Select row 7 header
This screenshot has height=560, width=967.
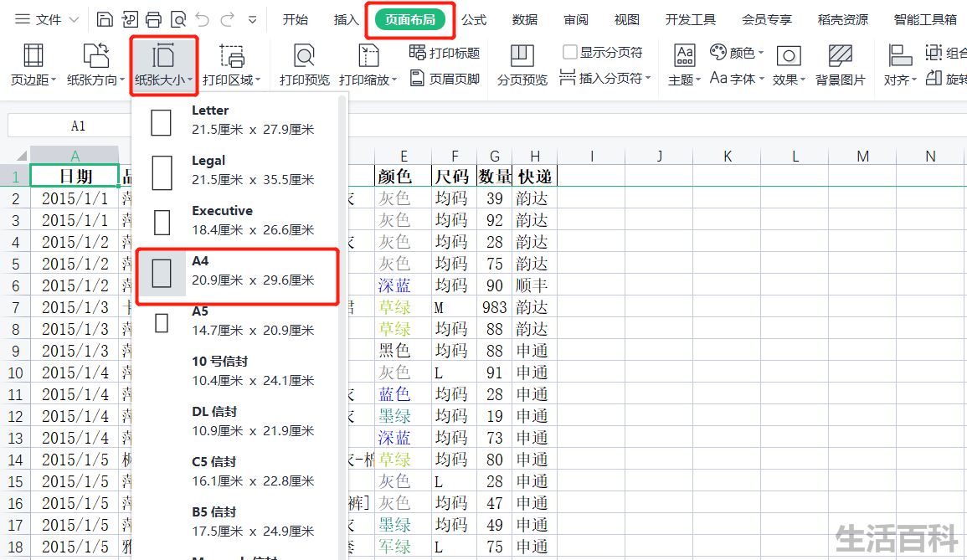[15, 307]
